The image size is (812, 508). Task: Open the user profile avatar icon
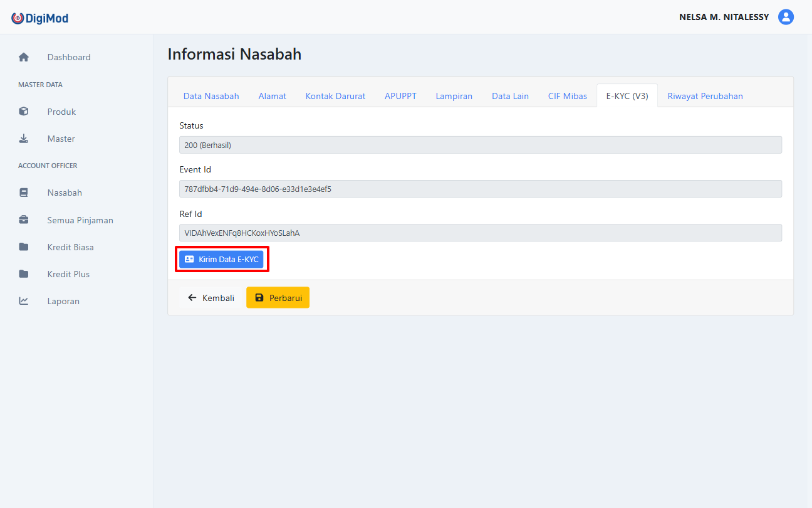tap(786, 17)
